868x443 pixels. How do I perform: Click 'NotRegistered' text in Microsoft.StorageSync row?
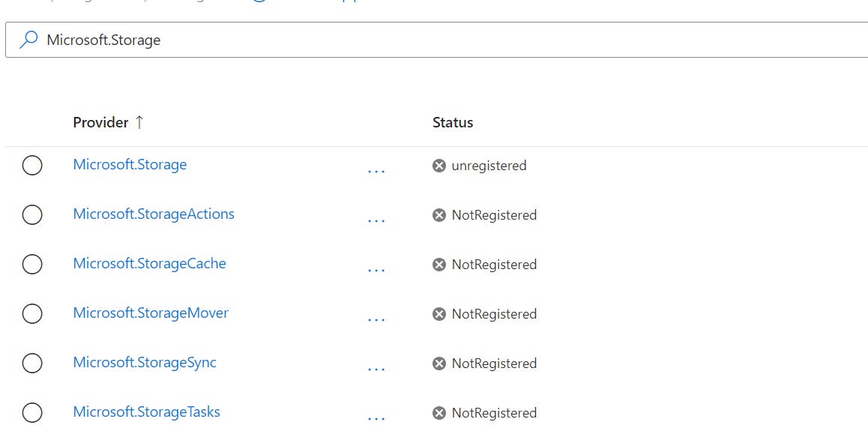tap(494, 364)
